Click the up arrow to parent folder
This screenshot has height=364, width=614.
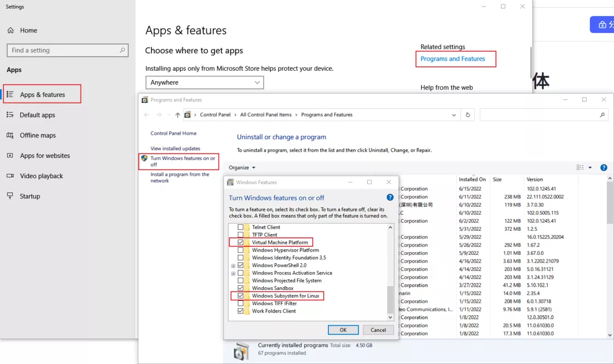click(178, 115)
